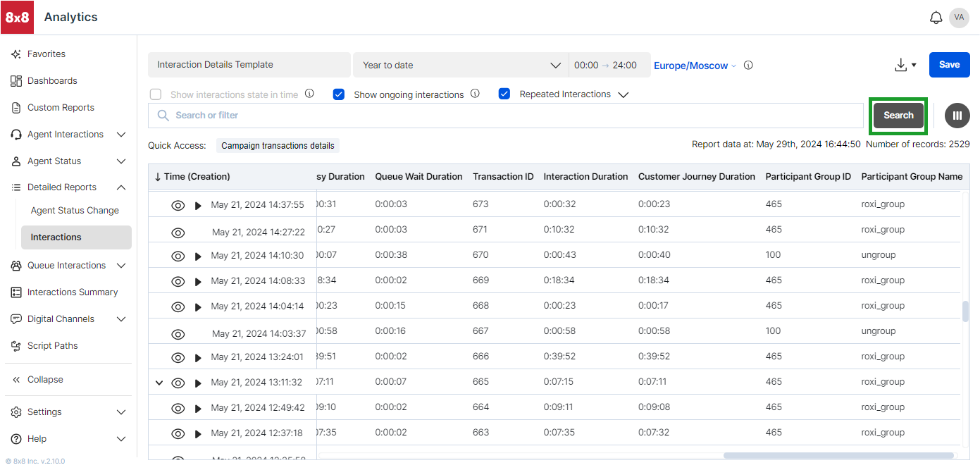980x470 pixels.
Task: Select Agent Status Change report
Action: (75, 211)
